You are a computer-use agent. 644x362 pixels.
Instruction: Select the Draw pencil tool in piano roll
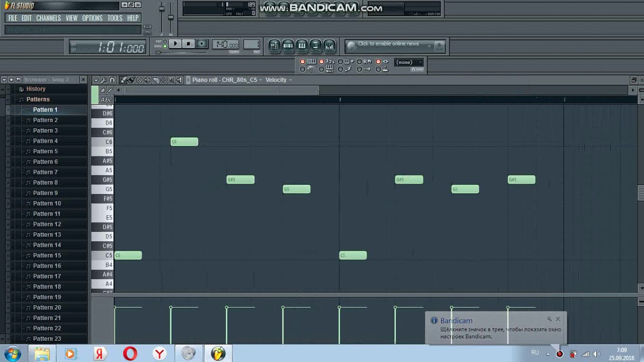[x=123, y=80]
